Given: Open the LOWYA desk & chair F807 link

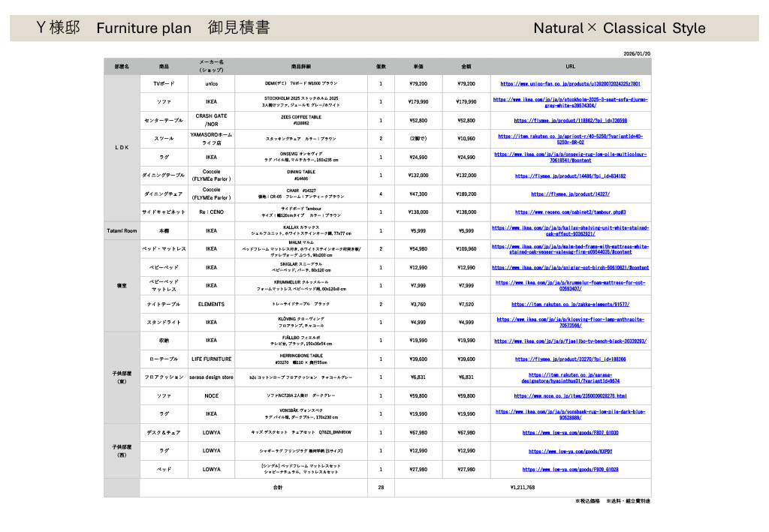Looking at the screenshot, I should click(571, 432).
